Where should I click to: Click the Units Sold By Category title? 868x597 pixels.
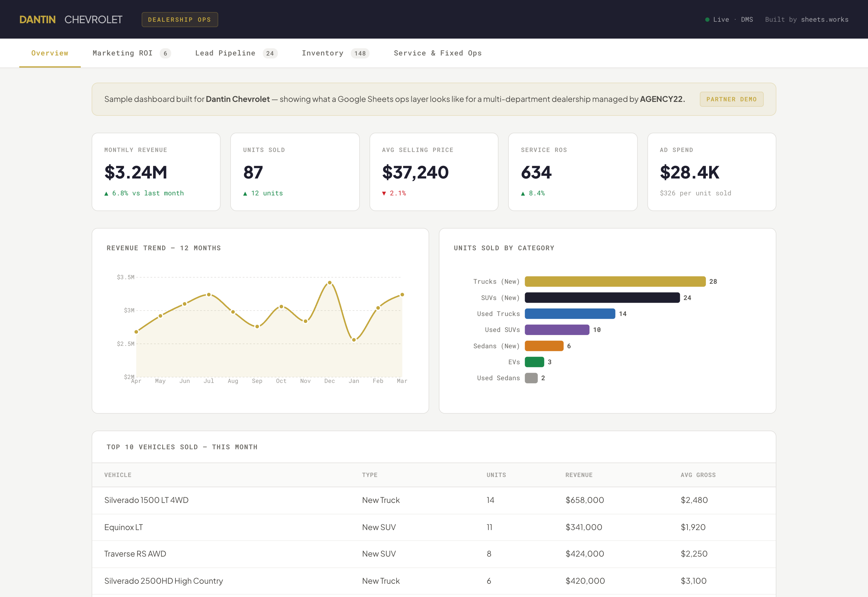(504, 248)
